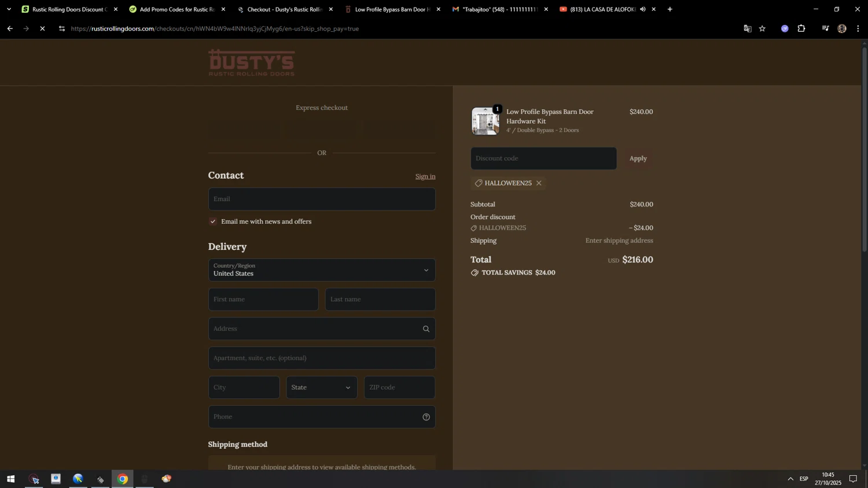This screenshot has width=868, height=488.
Task: Click the Shipping method heading
Action: click(x=238, y=445)
